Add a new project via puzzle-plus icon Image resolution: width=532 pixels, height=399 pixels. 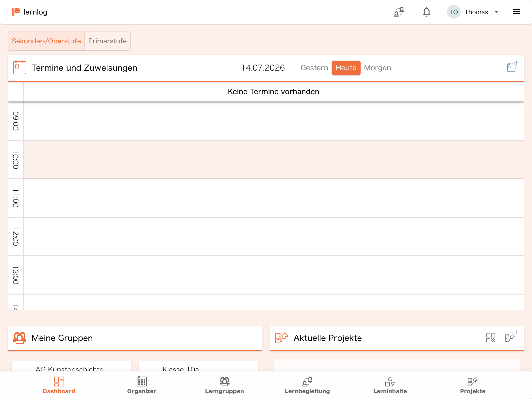pyautogui.click(x=511, y=337)
